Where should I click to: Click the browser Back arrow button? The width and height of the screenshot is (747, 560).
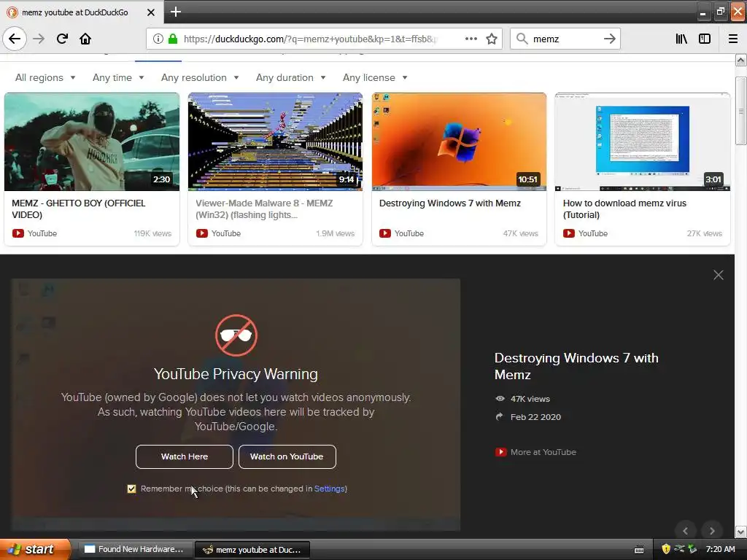15,39
